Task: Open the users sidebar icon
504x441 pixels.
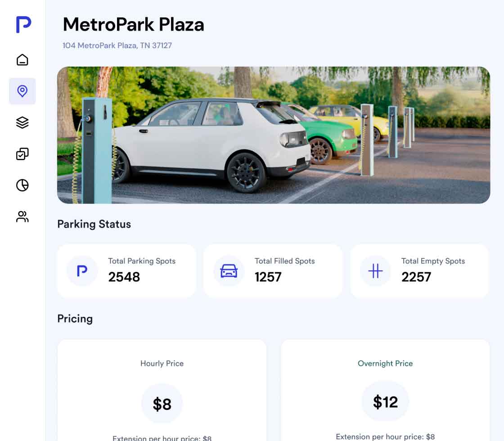Action: (x=22, y=216)
